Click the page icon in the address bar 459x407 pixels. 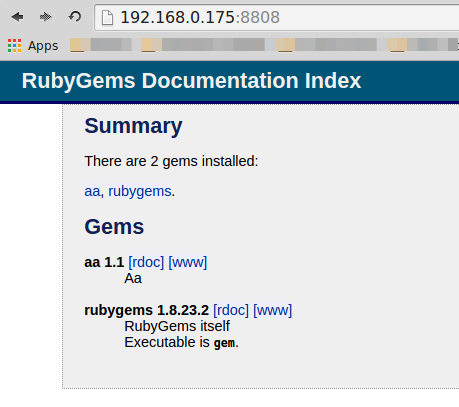[x=107, y=17]
